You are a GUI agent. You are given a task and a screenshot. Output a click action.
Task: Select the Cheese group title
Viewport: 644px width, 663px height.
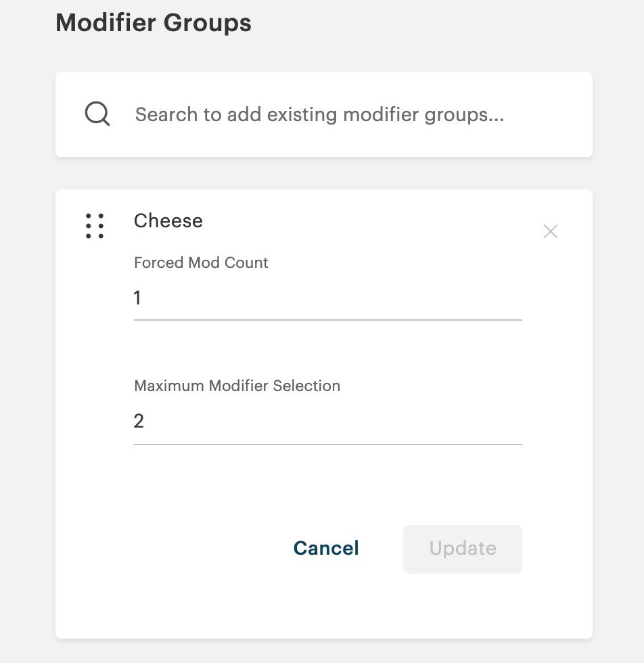[x=168, y=221]
